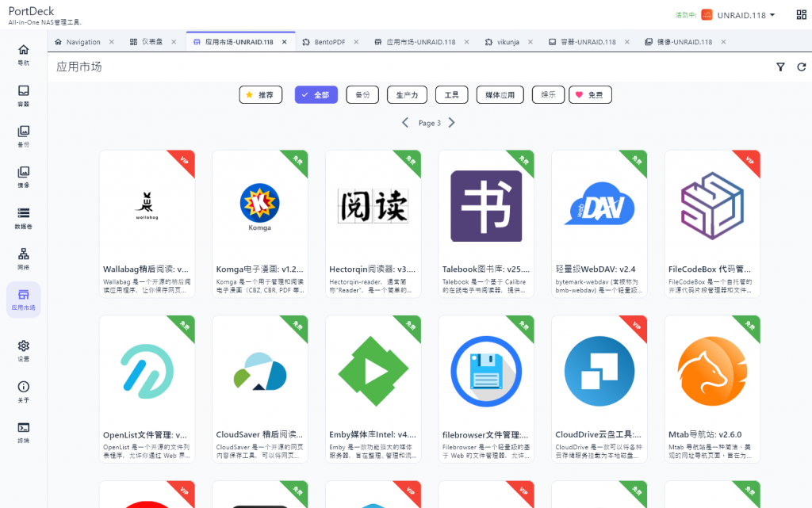Go to next page with right chevron
The height and width of the screenshot is (508, 812).
[x=452, y=123]
